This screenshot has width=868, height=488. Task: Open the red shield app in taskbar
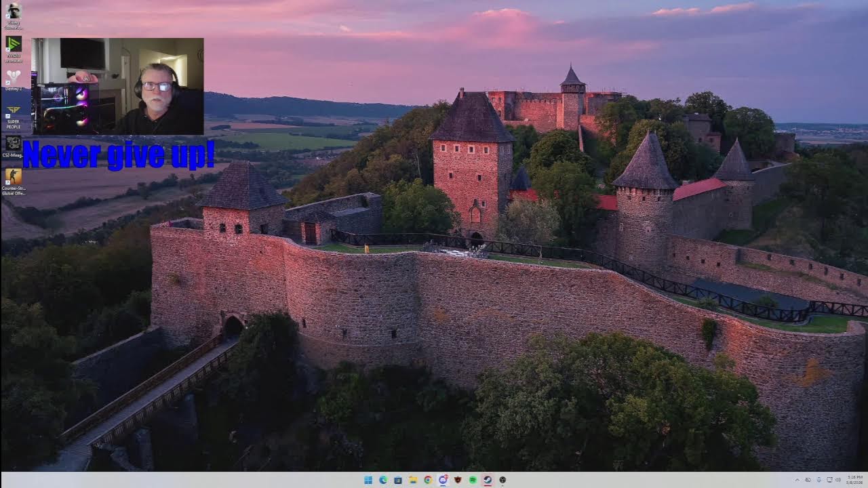(x=458, y=480)
